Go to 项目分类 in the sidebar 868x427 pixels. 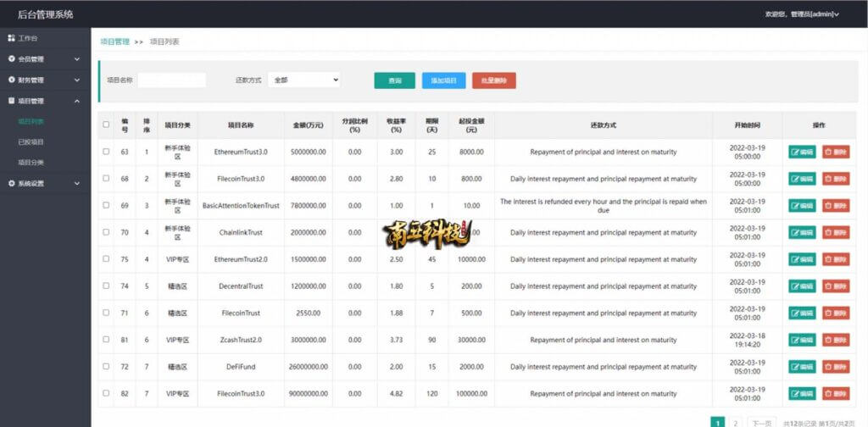(x=31, y=163)
